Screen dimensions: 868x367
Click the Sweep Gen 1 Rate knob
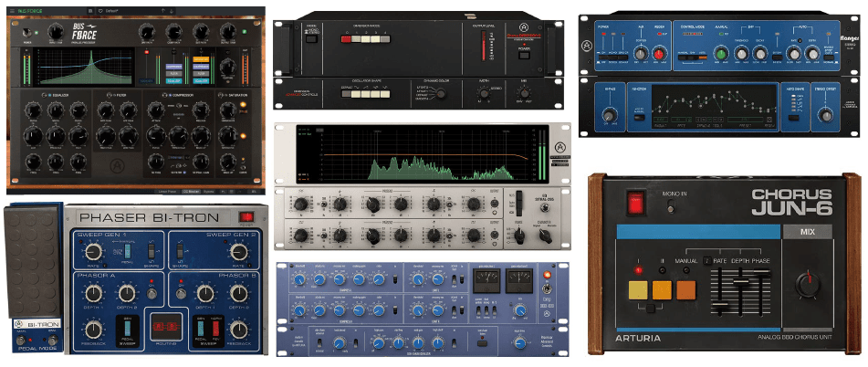click(96, 252)
